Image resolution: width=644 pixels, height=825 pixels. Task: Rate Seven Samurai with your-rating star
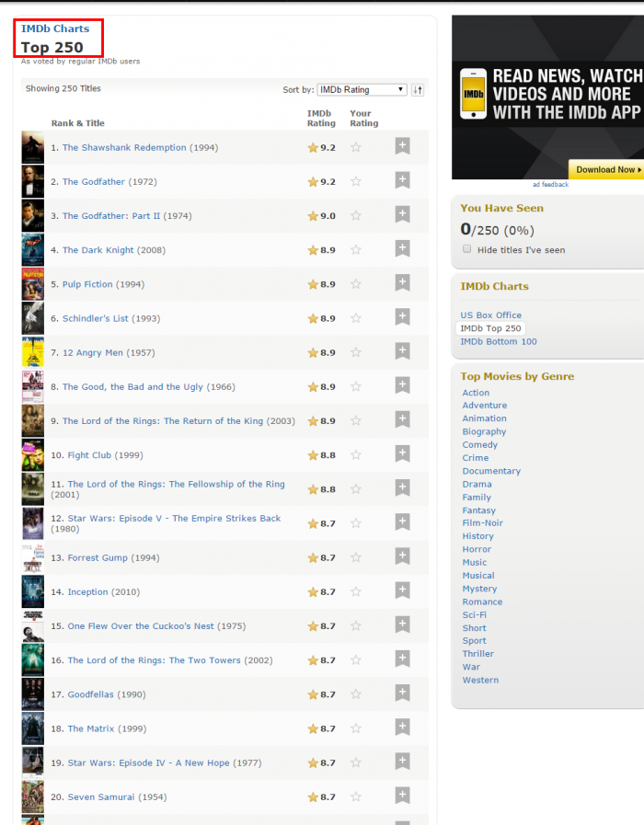click(356, 797)
